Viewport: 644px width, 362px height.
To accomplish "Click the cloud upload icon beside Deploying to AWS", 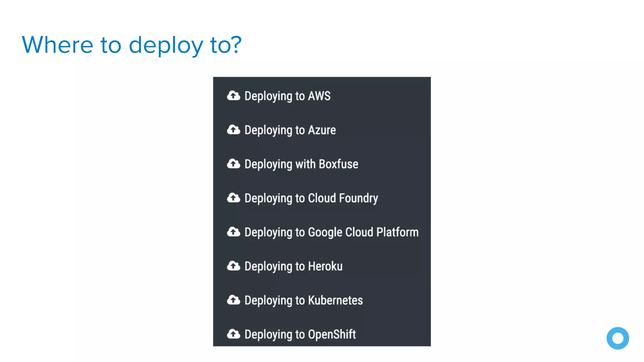I will [x=233, y=96].
